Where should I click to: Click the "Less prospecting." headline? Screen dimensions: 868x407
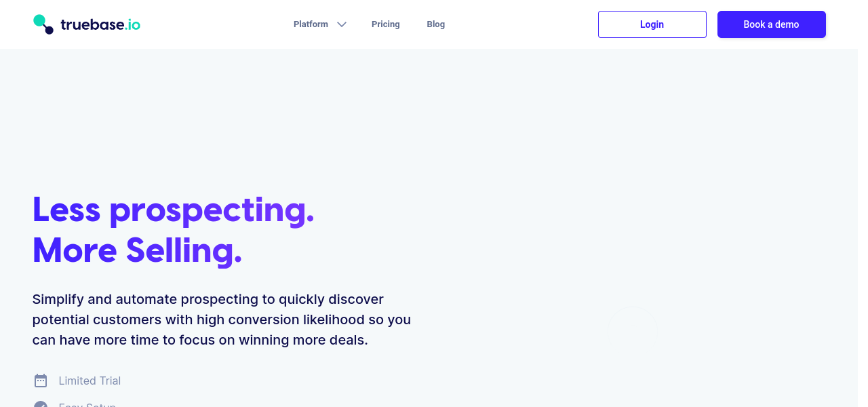click(x=174, y=210)
